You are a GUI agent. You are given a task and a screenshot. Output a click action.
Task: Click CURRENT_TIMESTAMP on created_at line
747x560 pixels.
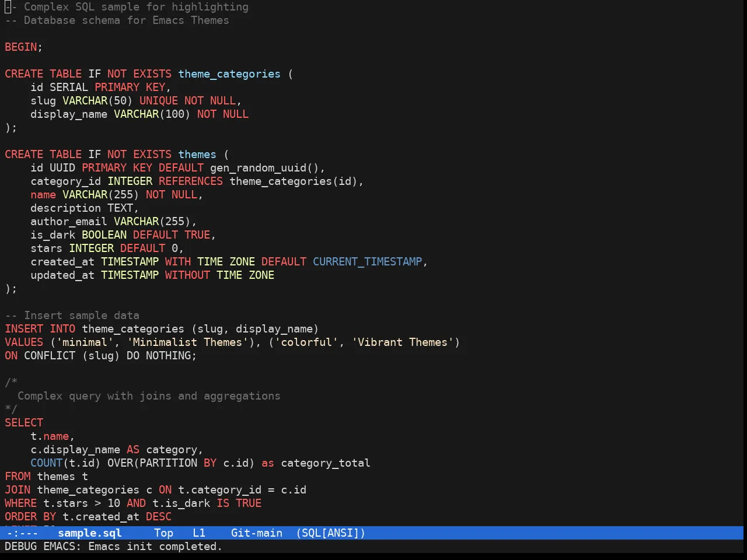pyautogui.click(x=367, y=261)
